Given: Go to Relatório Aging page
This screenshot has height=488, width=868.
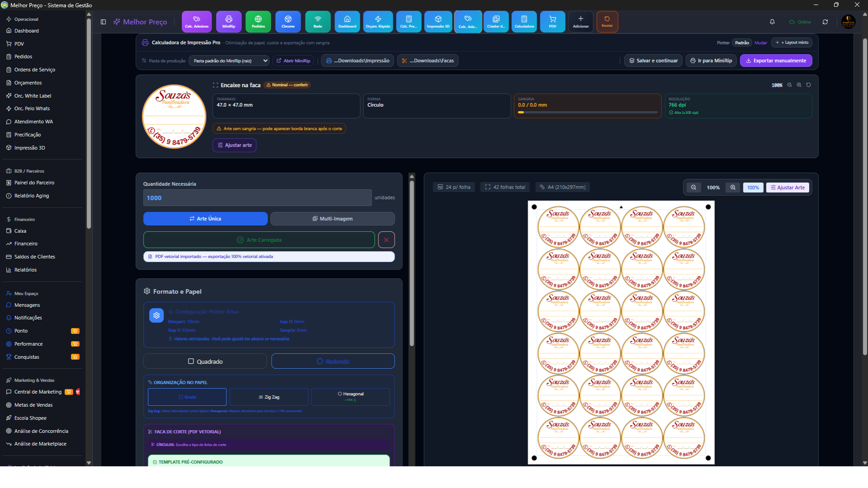Looking at the screenshot, I should click(32, 196).
